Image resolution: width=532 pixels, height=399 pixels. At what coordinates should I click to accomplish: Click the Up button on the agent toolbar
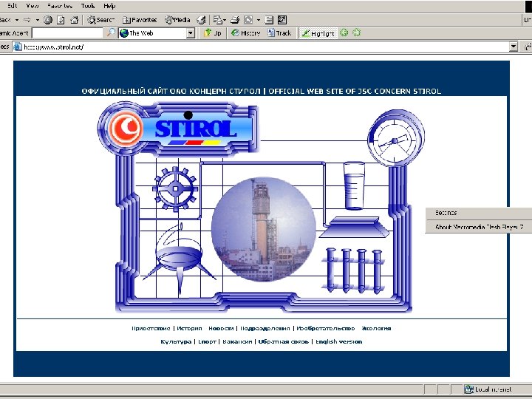212,33
